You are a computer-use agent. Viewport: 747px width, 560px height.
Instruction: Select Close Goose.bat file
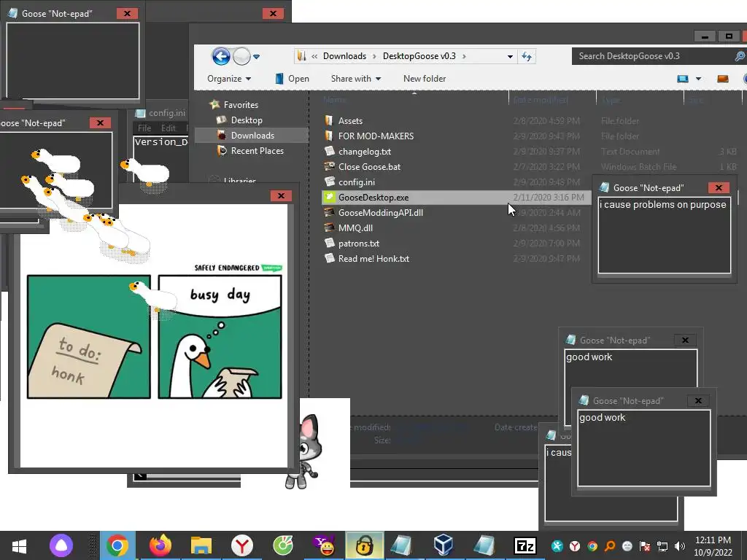coord(369,167)
